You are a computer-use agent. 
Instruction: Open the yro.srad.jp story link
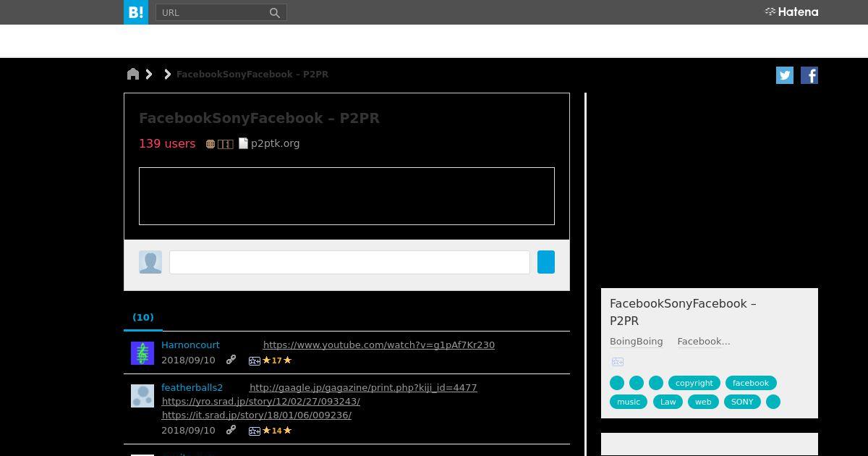261,401
